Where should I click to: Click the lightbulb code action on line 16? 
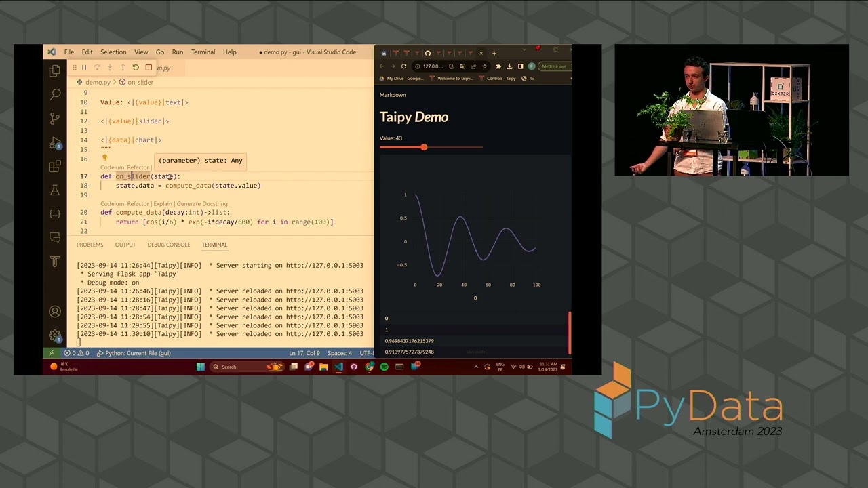104,158
